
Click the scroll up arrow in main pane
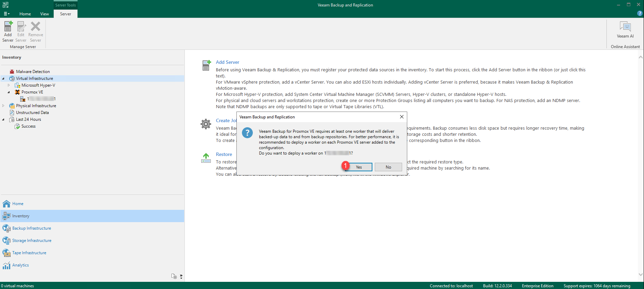pos(641,57)
